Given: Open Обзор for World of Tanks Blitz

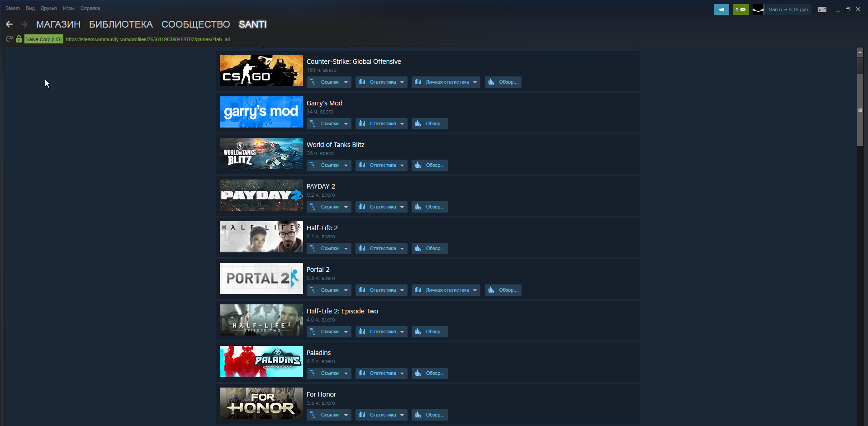Looking at the screenshot, I should (x=430, y=165).
